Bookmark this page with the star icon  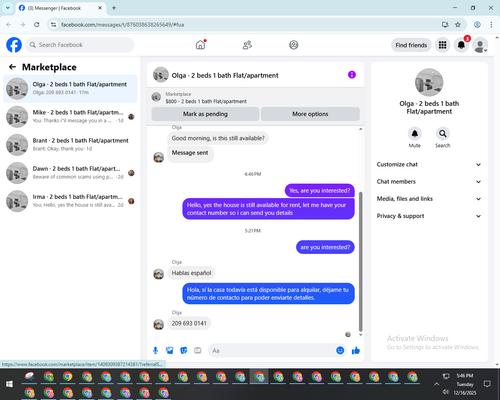pos(458,25)
